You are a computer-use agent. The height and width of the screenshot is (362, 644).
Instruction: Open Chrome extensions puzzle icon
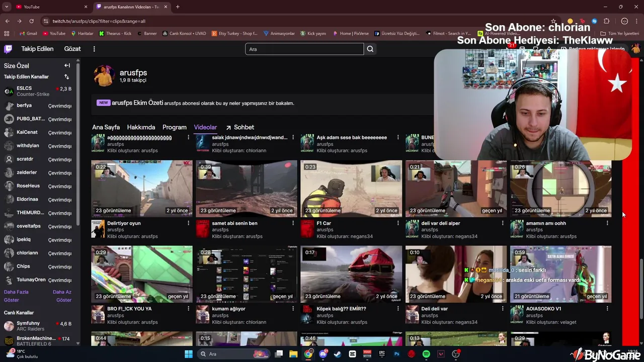pos(606,21)
